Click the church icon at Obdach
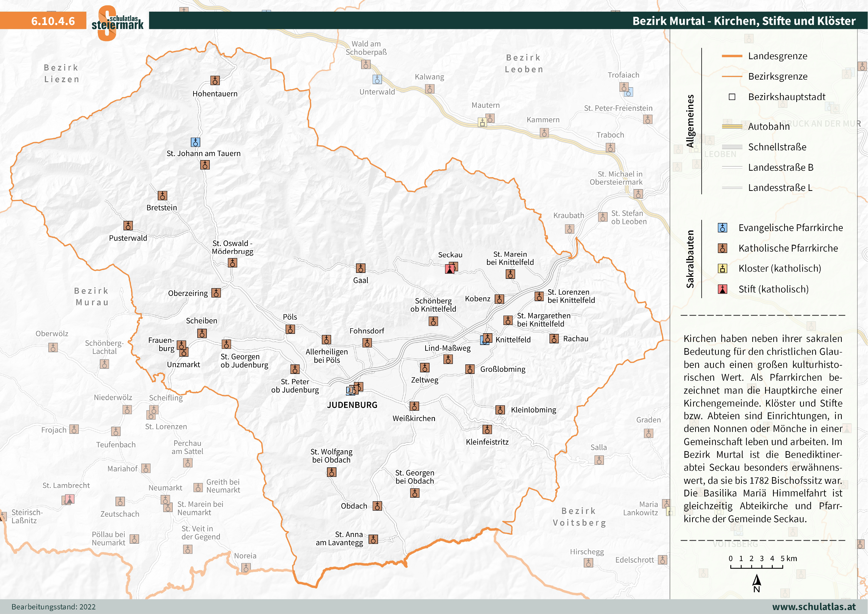The width and height of the screenshot is (868, 614). pyautogui.click(x=377, y=506)
